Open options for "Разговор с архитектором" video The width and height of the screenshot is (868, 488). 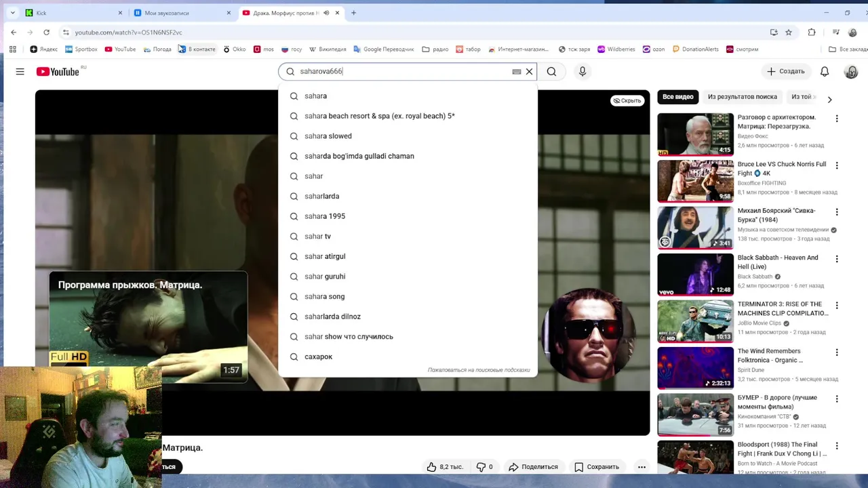[837, 119]
